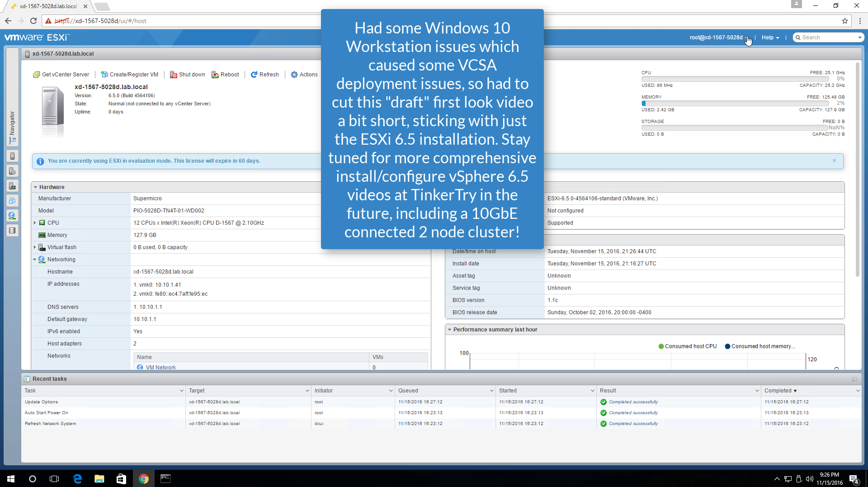The height and width of the screenshot is (487, 868).
Task: Toggle the Consumed host CPU legend entry
Action: pos(688,346)
